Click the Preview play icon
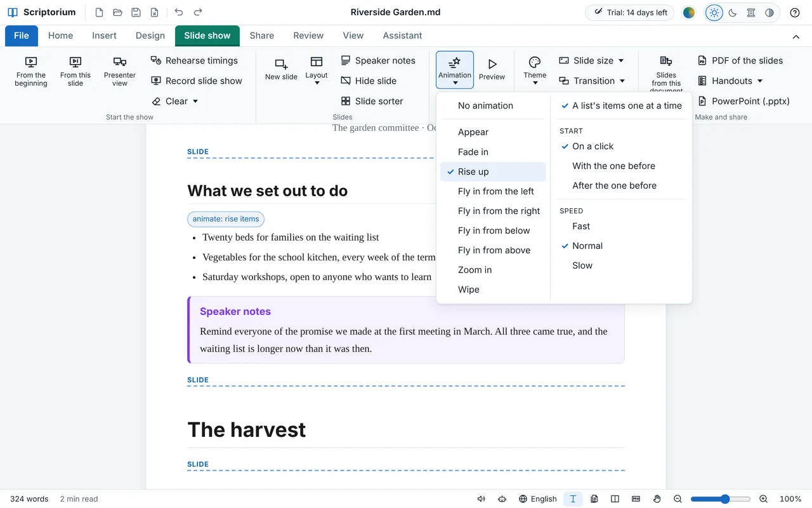The height and width of the screenshot is (508, 812). (x=492, y=69)
